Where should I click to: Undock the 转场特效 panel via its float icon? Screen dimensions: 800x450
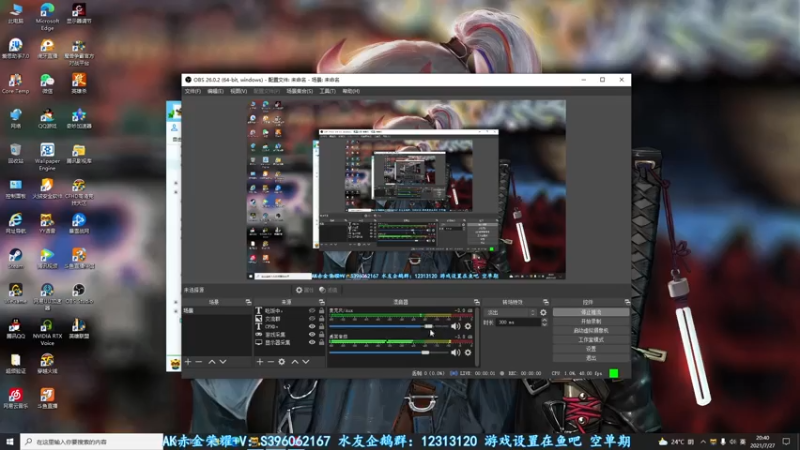point(545,302)
